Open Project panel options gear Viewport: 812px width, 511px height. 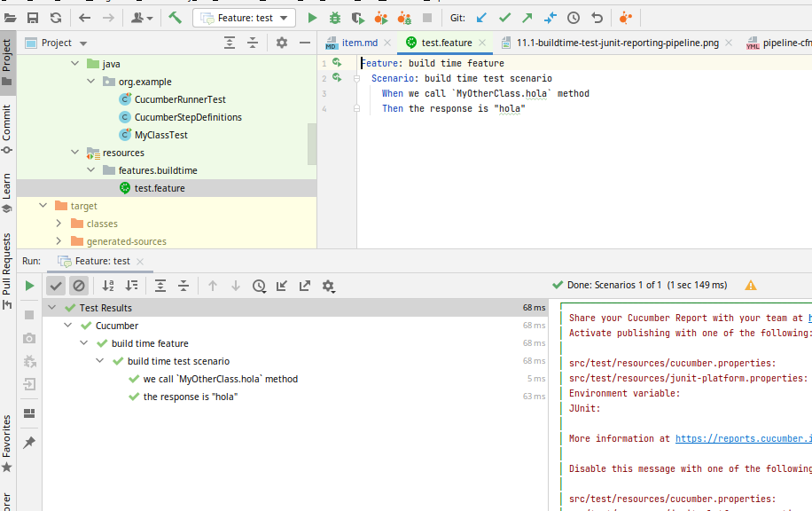(x=282, y=43)
